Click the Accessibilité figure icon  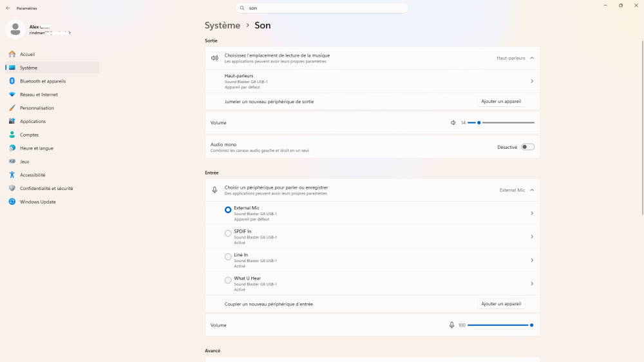pos(12,175)
